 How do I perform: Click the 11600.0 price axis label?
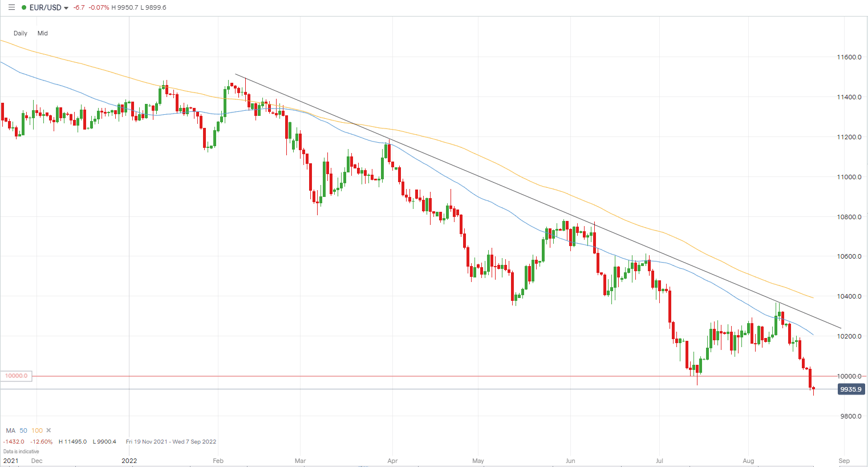pos(849,57)
